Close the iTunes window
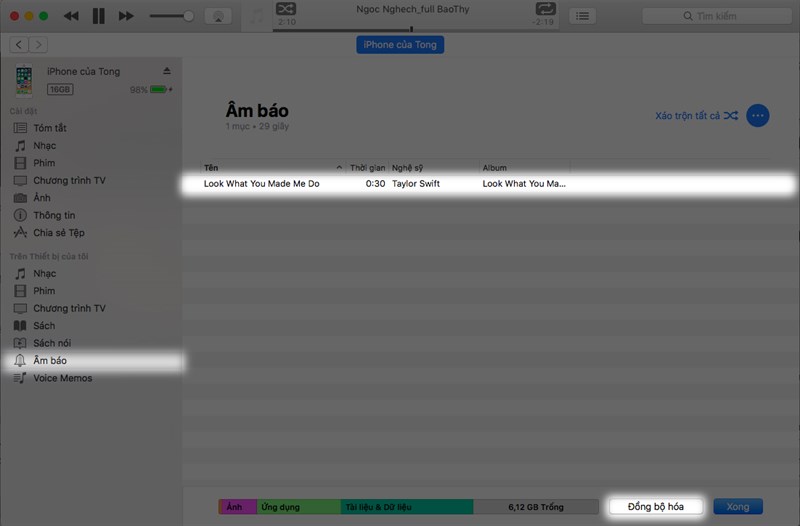This screenshot has width=800, height=526. tap(14, 16)
